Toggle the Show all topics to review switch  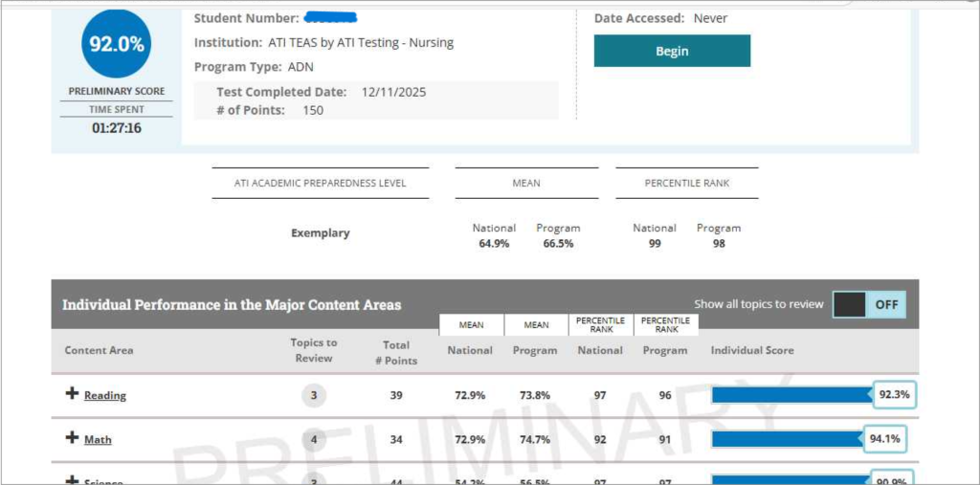coord(868,304)
